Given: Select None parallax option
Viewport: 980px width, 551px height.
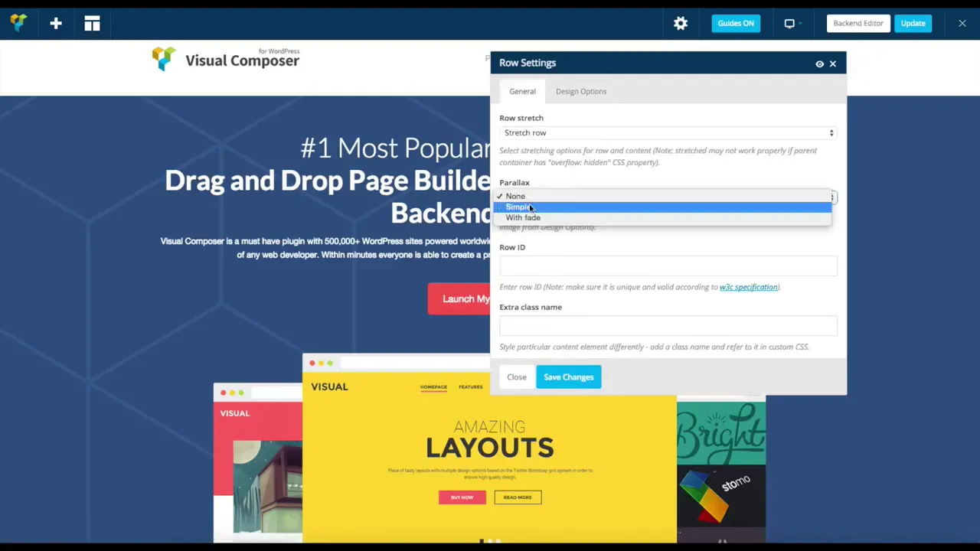Looking at the screenshot, I should [662, 196].
